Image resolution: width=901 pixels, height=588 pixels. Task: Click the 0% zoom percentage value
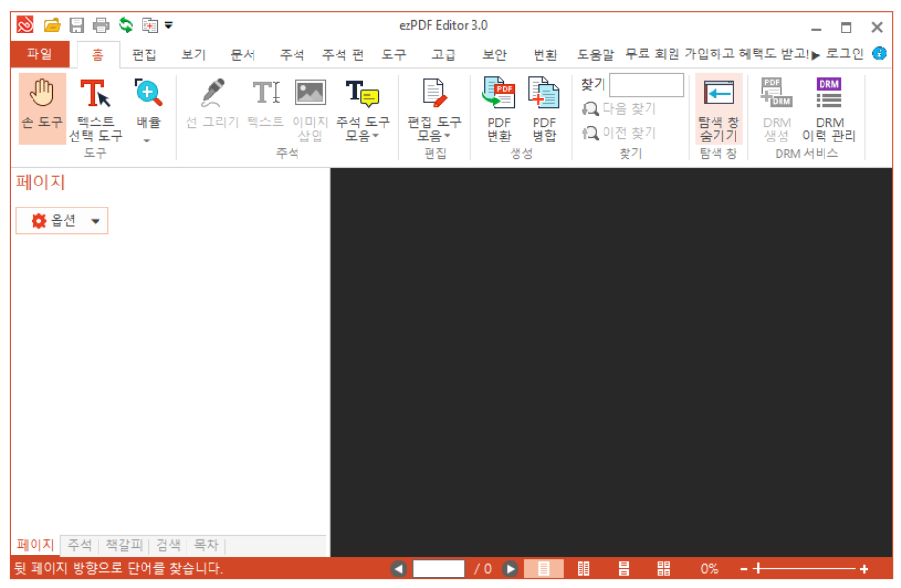coord(709,569)
